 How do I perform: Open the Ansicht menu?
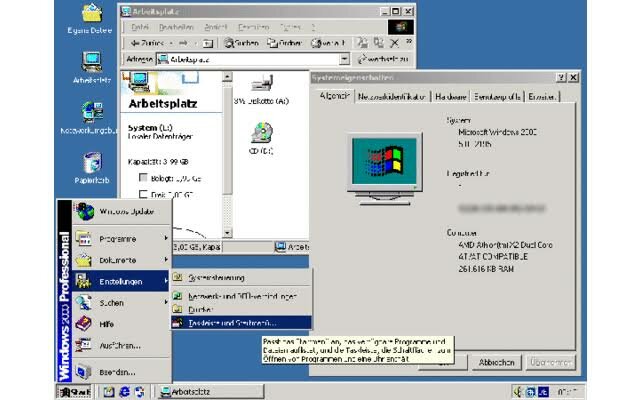coord(216,27)
